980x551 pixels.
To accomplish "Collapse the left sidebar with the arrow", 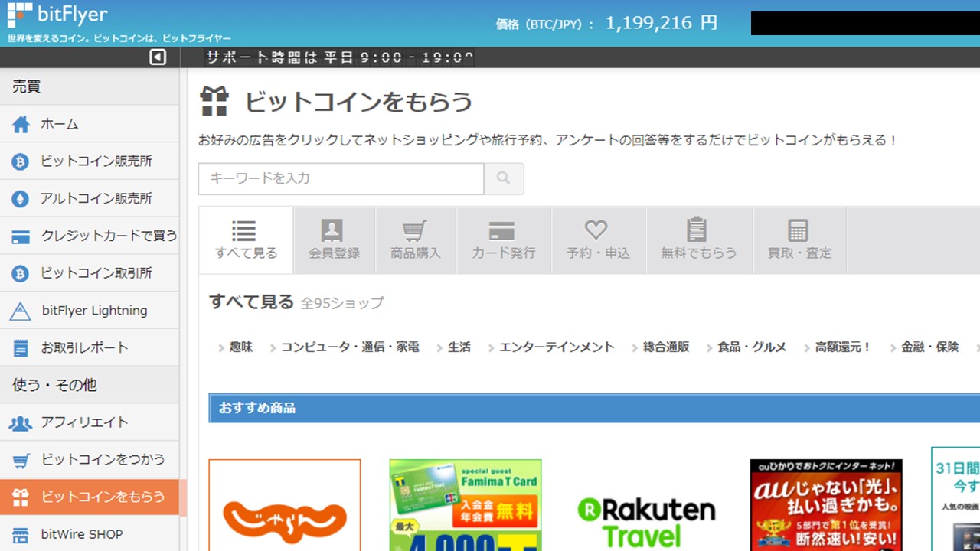I will [159, 57].
